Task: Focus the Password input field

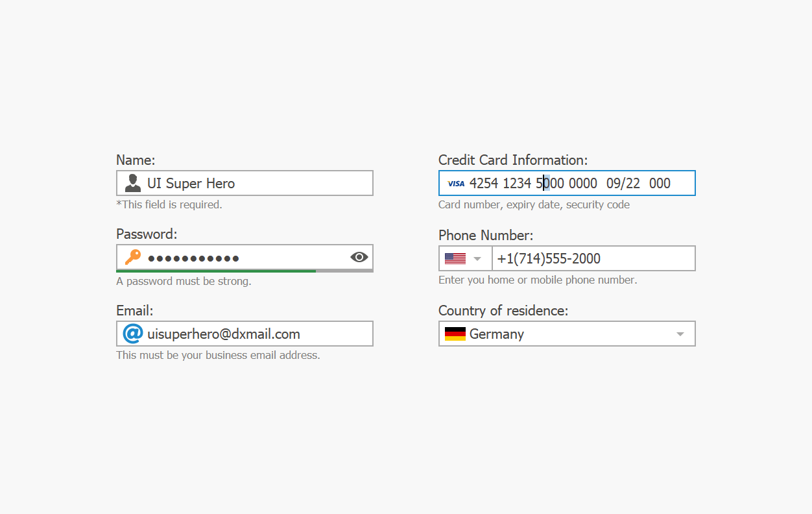Action: 246,257
